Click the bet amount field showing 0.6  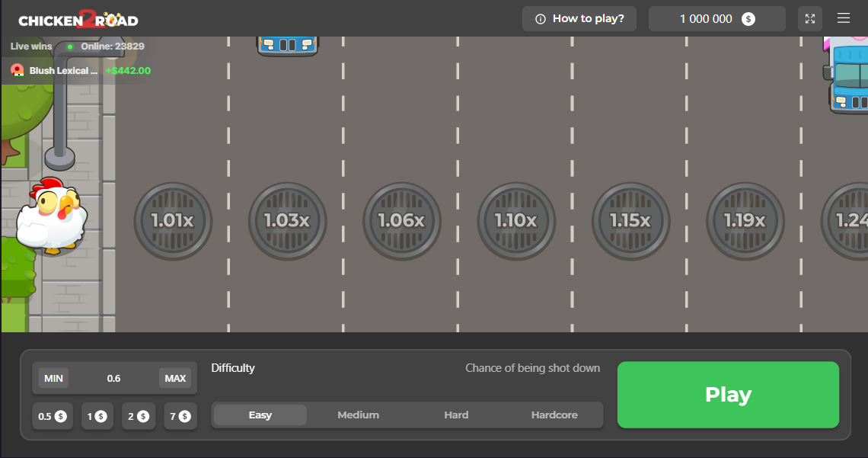[114, 379]
